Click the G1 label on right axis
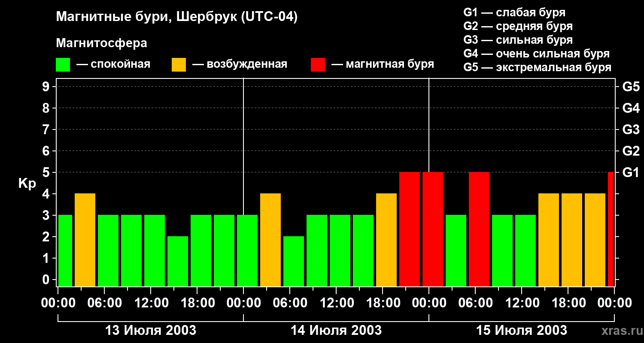 click(631, 172)
